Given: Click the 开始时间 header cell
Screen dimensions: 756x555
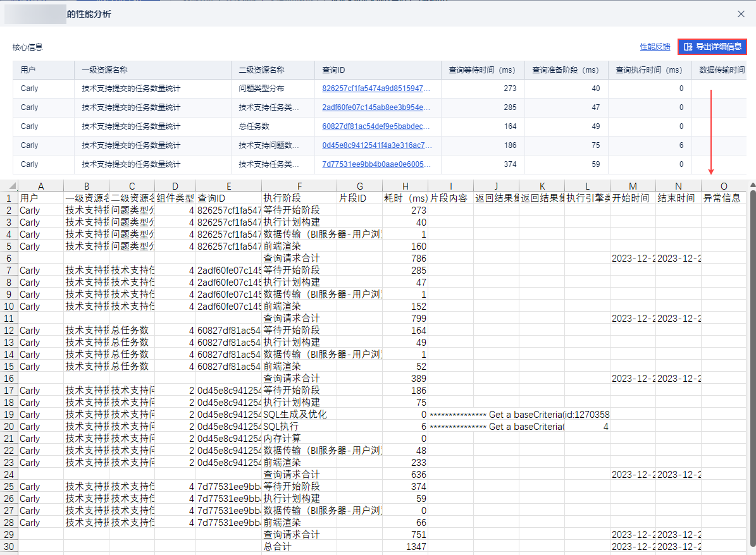Looking at the screenshot, I should (633, 198).
